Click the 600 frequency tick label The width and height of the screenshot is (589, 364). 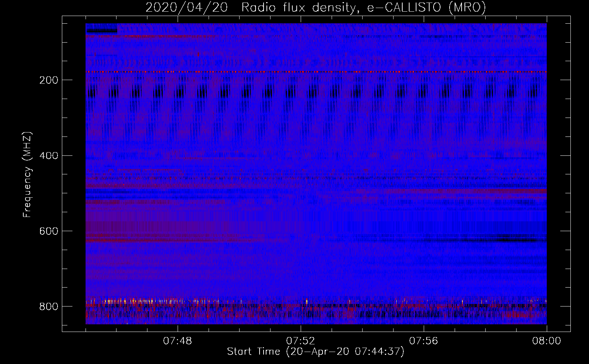click(49, 231)
